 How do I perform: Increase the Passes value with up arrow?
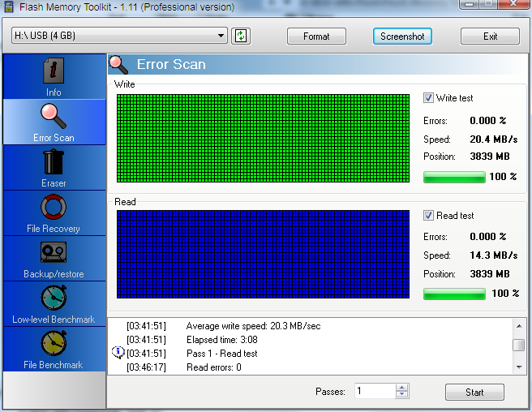[x=402, y=388]
